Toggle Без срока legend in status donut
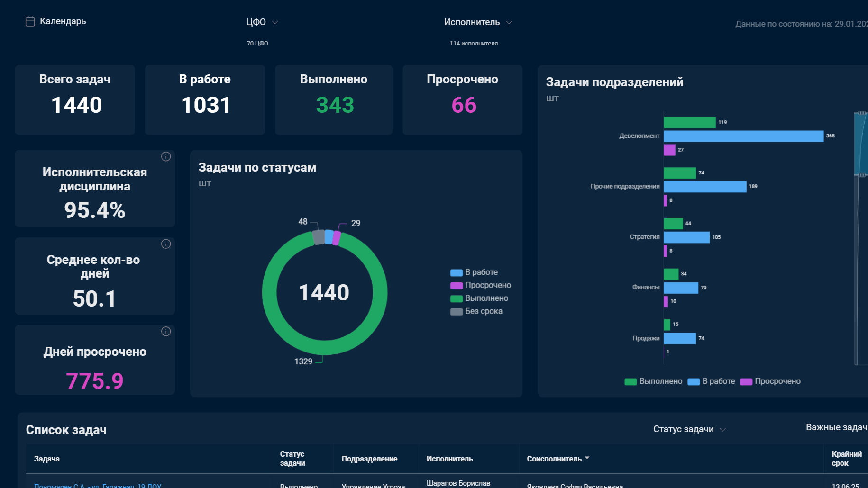The height and width of the screenshot is (488, 868). point(476,311)
